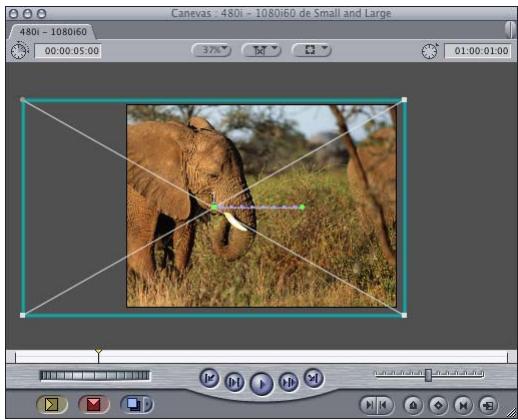Screen dimensions: 518x420
Task: Click the Current Timecode field 01:00:01:00
Action: click(x=478, y=51)
